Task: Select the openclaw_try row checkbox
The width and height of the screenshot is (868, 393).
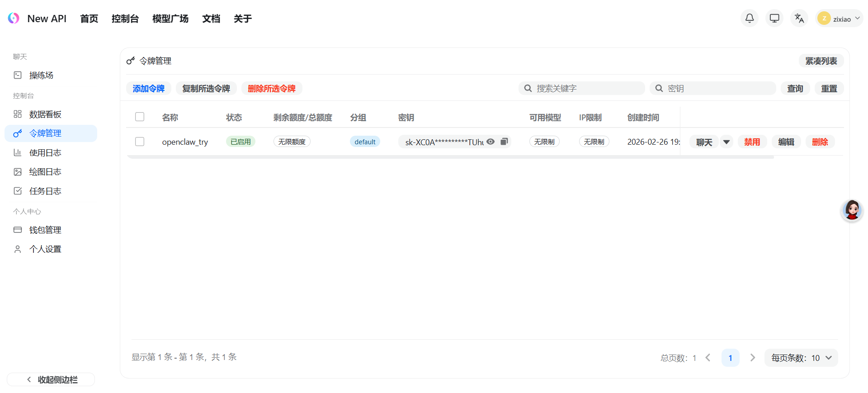Action: pyautogui.click(x=140, y=142)
